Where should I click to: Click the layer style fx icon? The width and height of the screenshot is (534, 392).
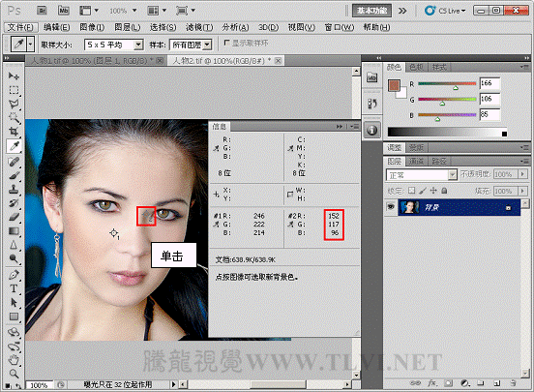(432, 383)
